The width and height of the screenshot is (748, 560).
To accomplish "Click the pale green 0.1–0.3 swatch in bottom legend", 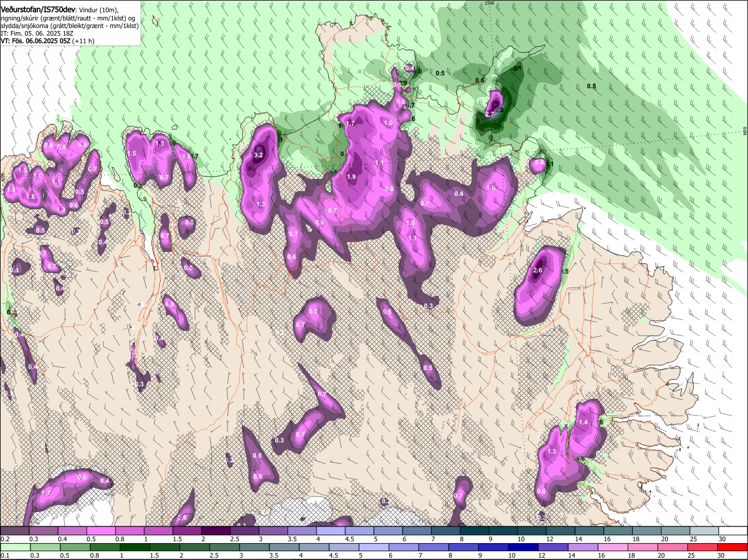I will click(15, 547).
